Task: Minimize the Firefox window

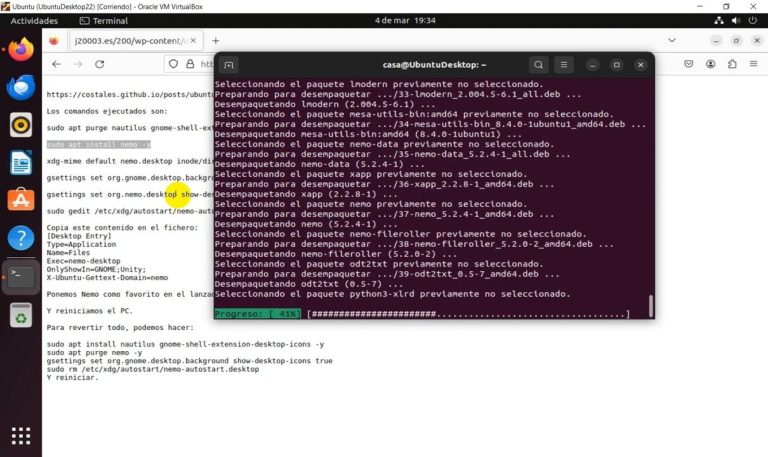Action: pos(716,41)
